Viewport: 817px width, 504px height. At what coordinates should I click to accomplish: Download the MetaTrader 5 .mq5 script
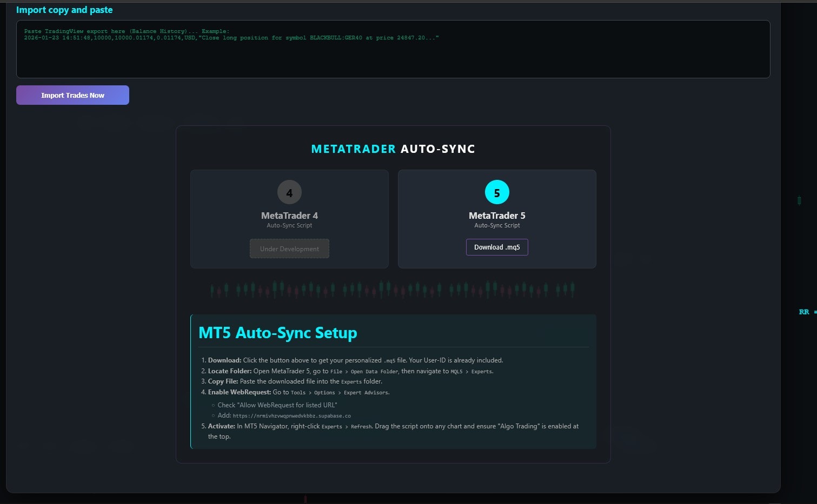[497, 247]
